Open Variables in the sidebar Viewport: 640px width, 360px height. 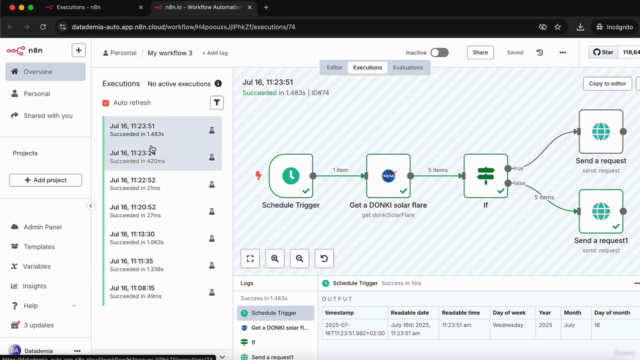click(45, 266)
